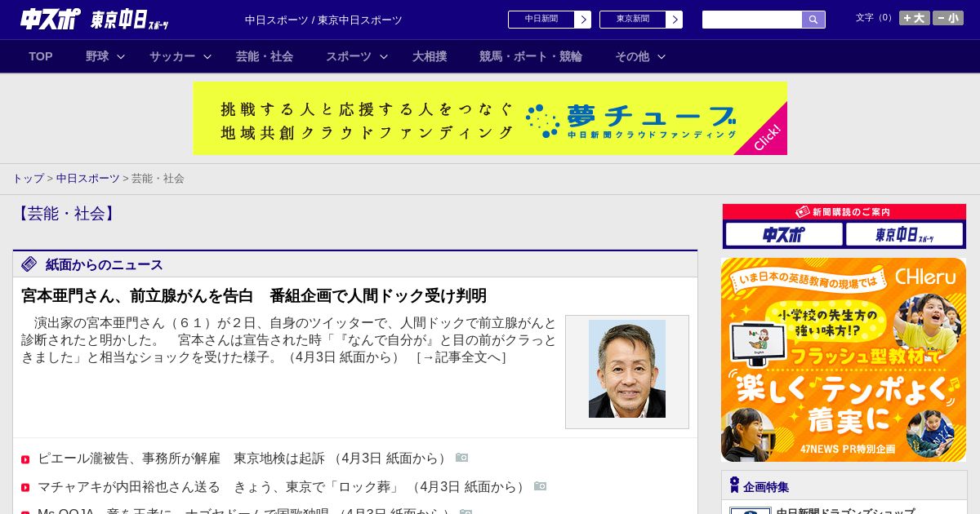Viewport: 980px width, 514px height.
Task: Go to TOP menu item
Action: click(41, 56)
